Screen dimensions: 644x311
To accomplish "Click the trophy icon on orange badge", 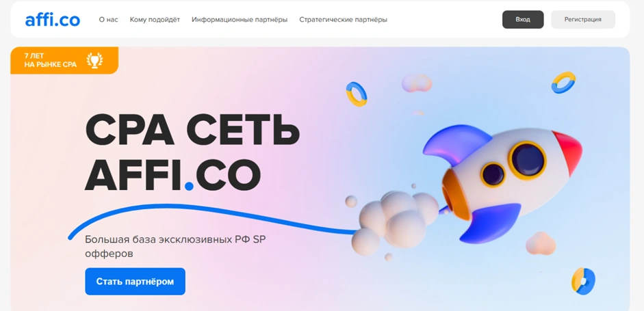I will pyautogui.click(x=95, y=60).
